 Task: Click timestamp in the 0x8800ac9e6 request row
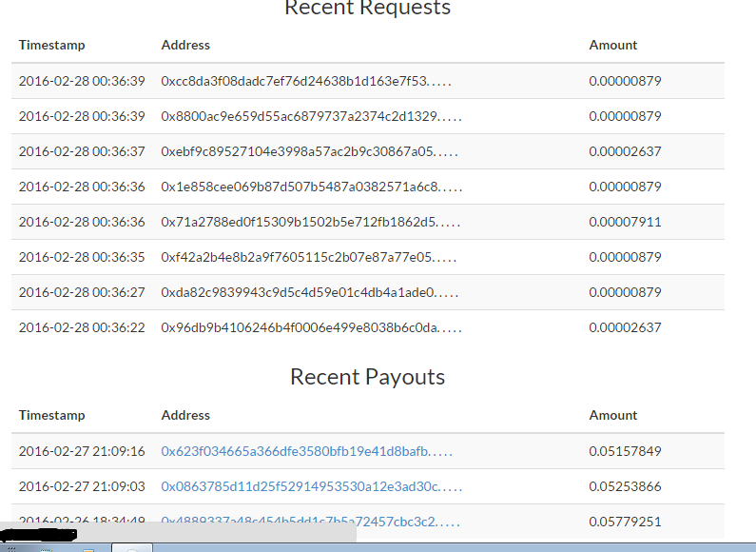click(82, 116)
